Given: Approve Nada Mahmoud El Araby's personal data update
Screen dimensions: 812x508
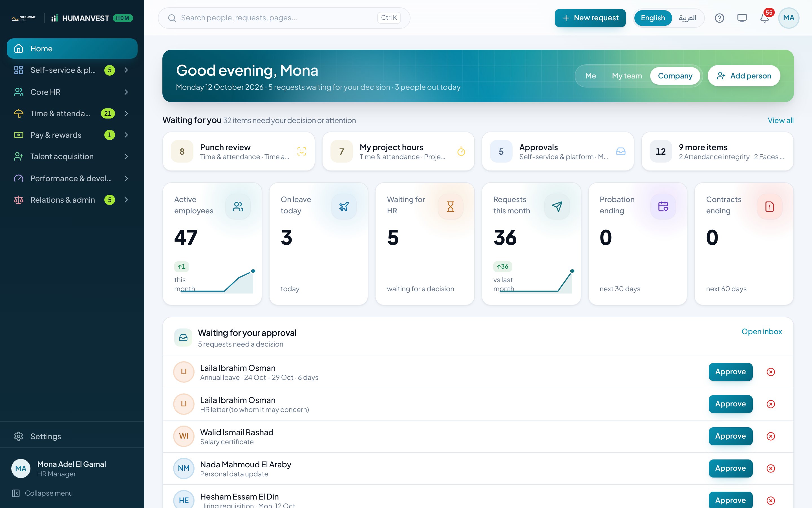Looking at the screenshot, I should click(x=731, y=468).
